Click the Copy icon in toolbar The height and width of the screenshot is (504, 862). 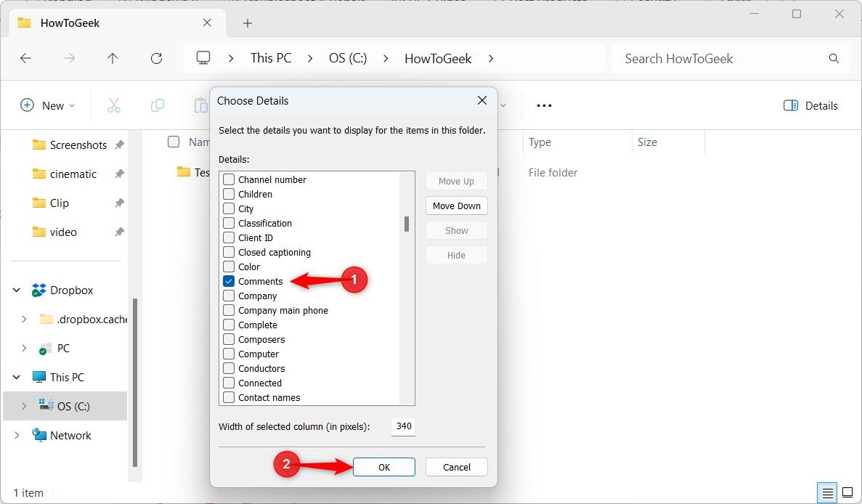(x=158, y=105)
